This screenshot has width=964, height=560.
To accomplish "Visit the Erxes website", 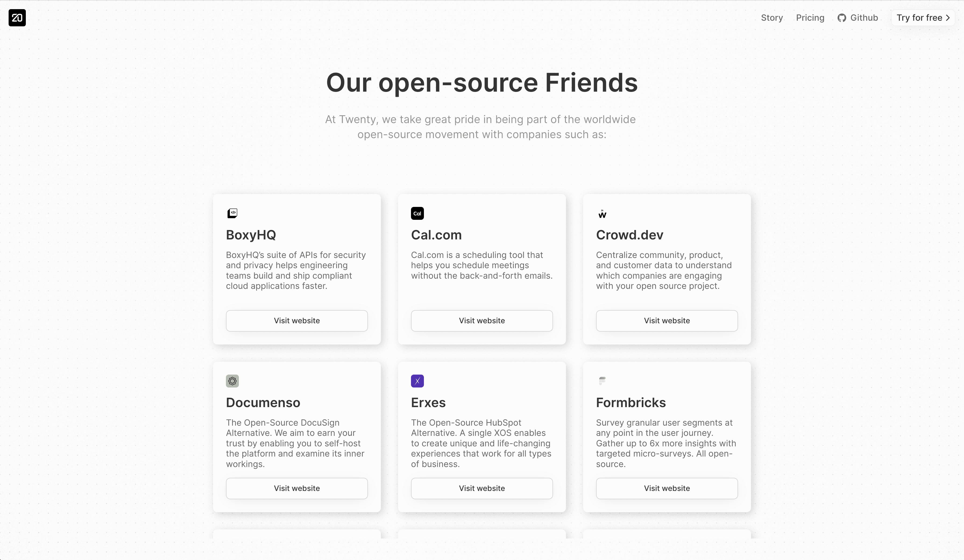I will [x=482, y=488].
